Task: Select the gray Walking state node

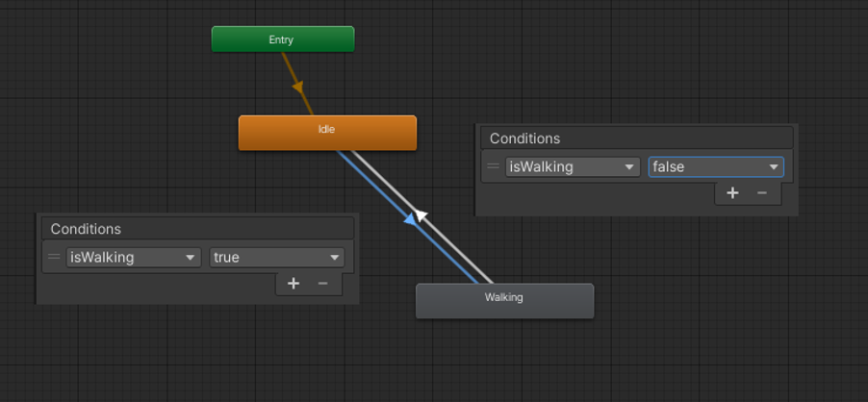Action: pos(504,301)
